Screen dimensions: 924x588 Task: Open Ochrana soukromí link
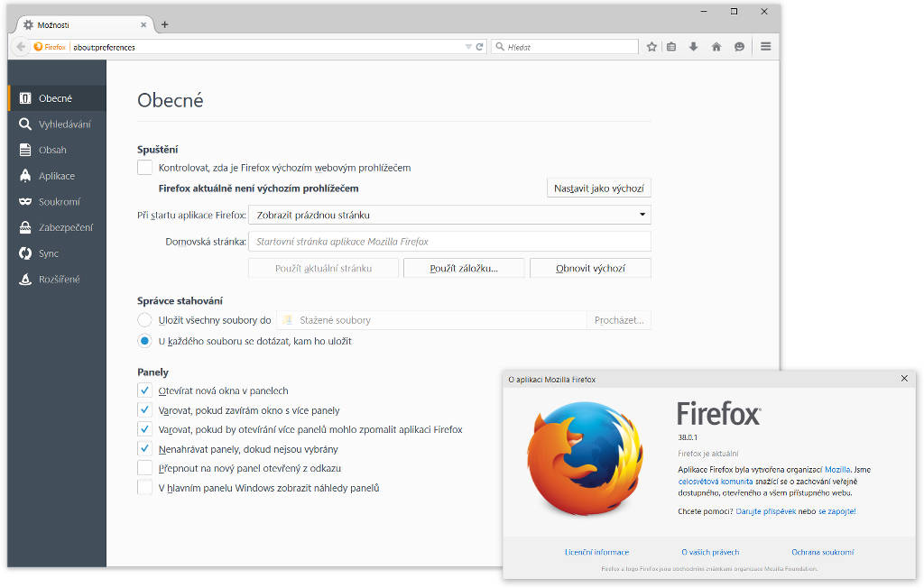tap(823, 552)
